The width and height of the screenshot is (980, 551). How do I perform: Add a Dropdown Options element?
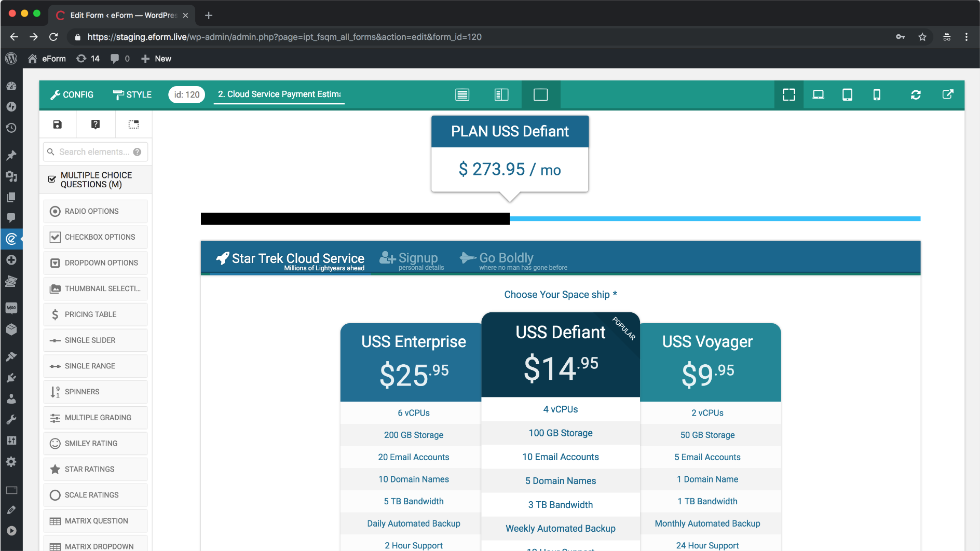pyautogui.click(x=96, y=263)
